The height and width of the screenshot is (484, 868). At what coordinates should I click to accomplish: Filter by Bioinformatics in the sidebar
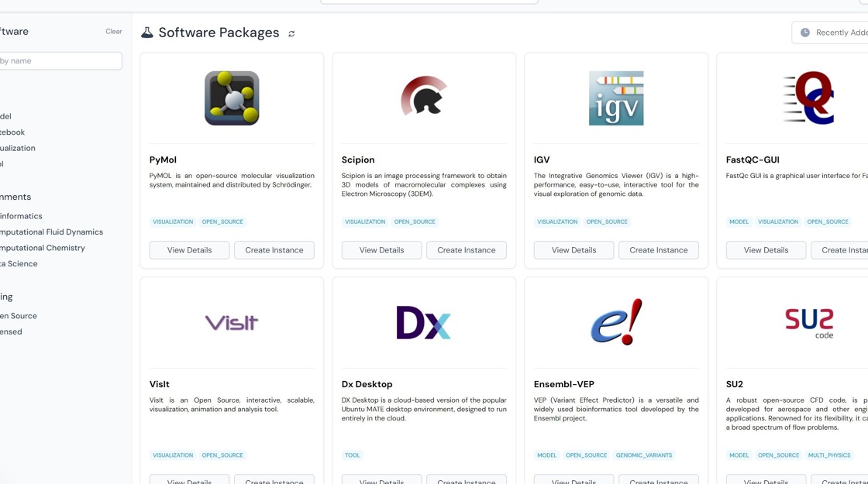coord(21,216)
